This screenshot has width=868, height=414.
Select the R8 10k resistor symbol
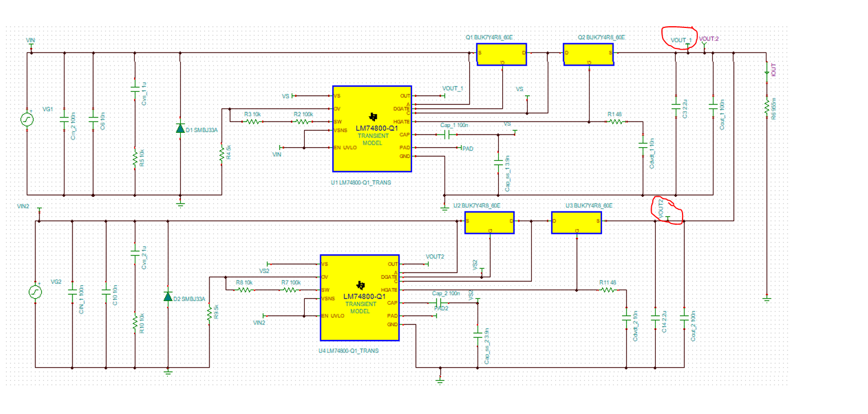pyautogui.click(x=244, y=290)
